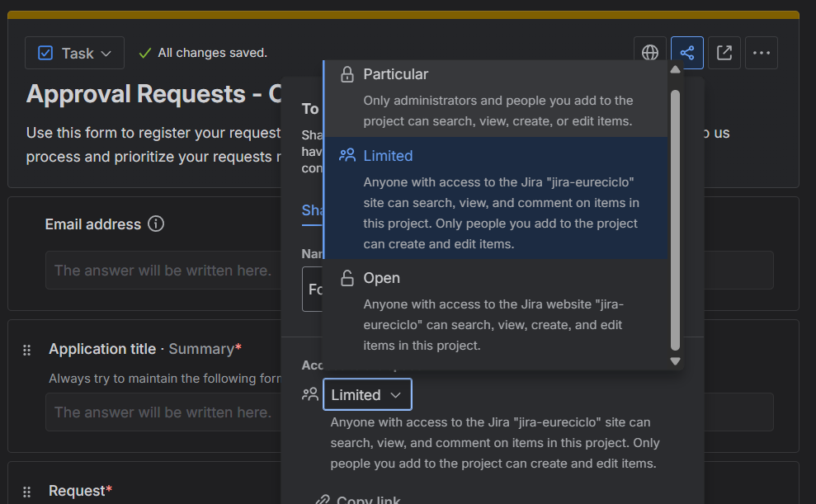
Task: Click drag handle beside Request field
Action: pyautogui.click(x=26, y=492)
